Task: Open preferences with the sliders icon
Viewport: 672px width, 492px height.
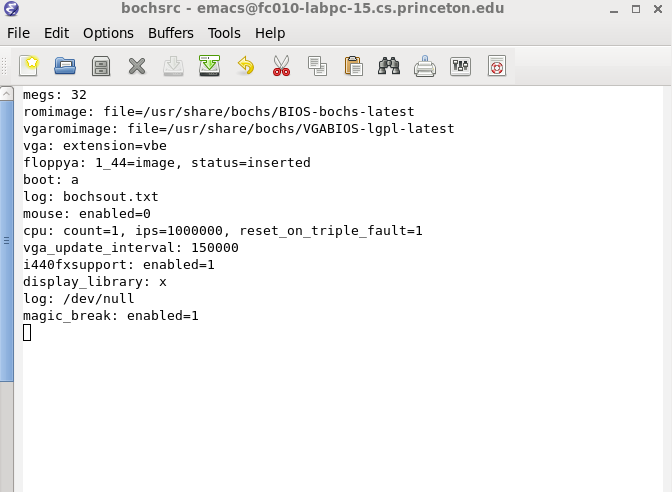Action: [x=461, y=66]
